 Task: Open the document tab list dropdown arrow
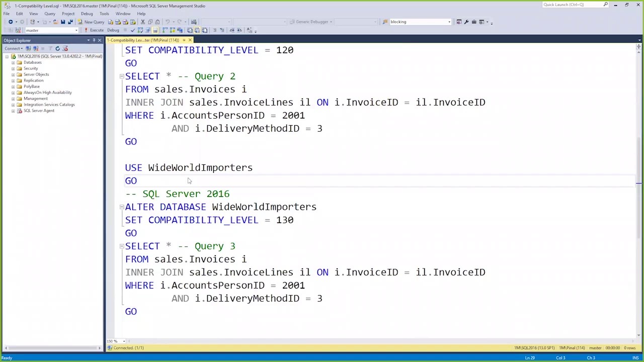click(x=638, y=40)
